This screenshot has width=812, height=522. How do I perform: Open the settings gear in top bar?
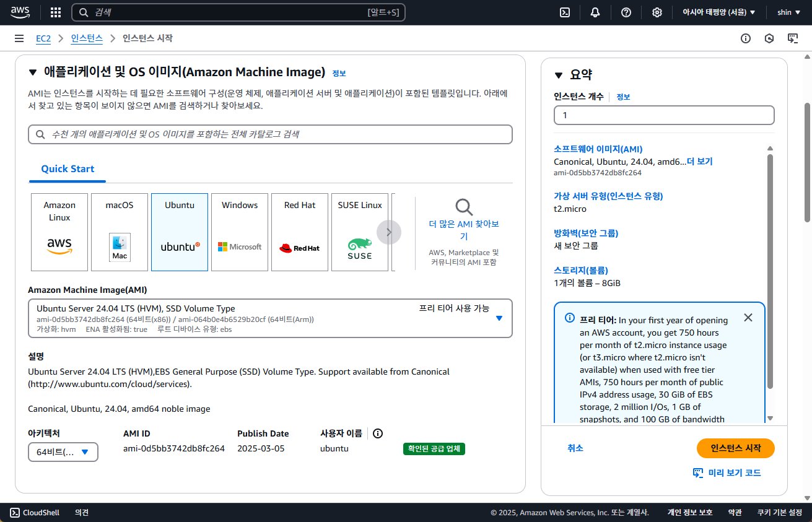click(x=657, y=12)
